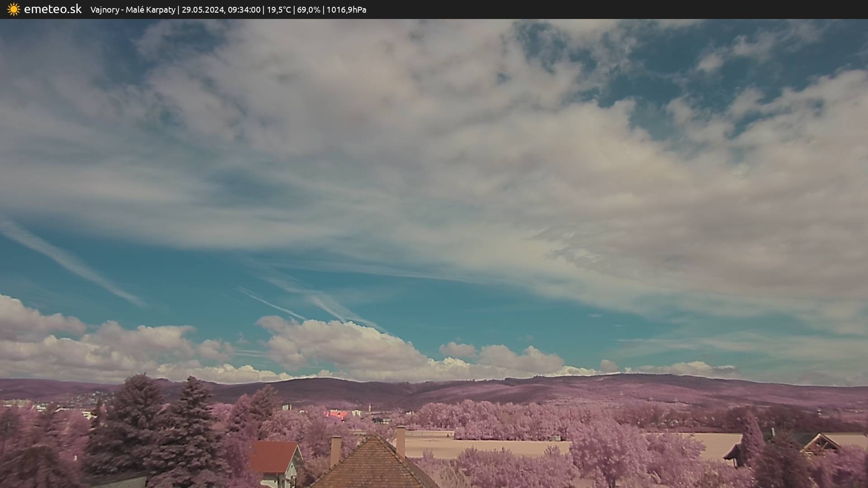This screenshot has height=488, width=868.
Task: Click the 69,0% humidity reading
Action: point(308,9)
